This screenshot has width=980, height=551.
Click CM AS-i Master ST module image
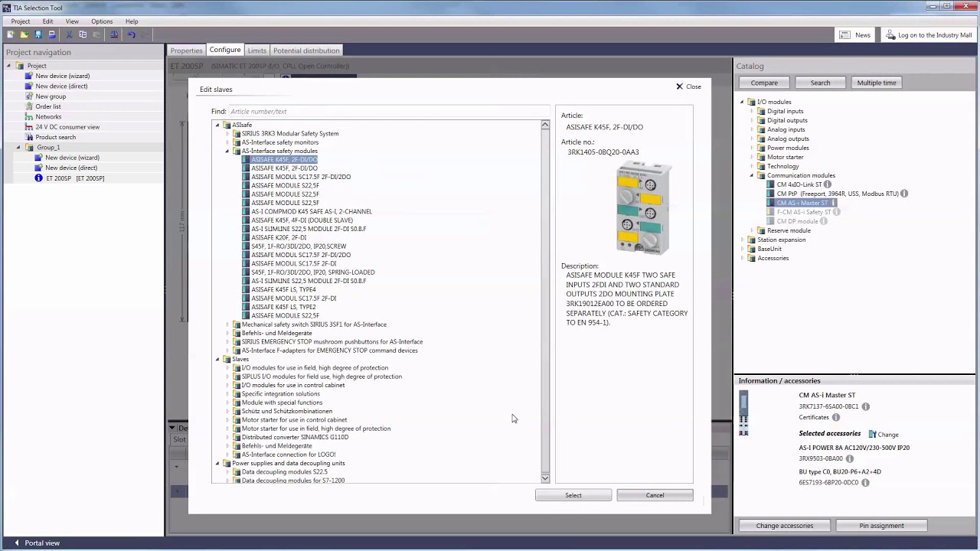pyautogui.click(x=743, y=414)
